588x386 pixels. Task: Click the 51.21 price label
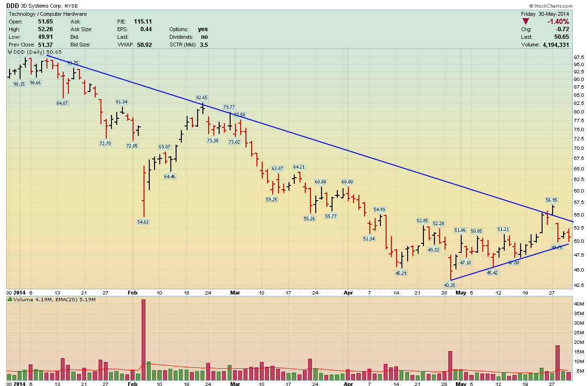point(503,229)
